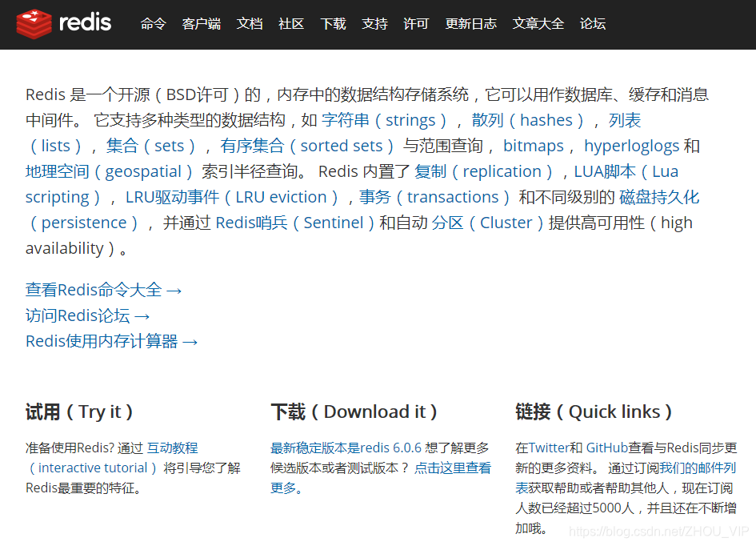Open the 论坛 navigation item
Screen dimensions: 756x546
(593, 24)
